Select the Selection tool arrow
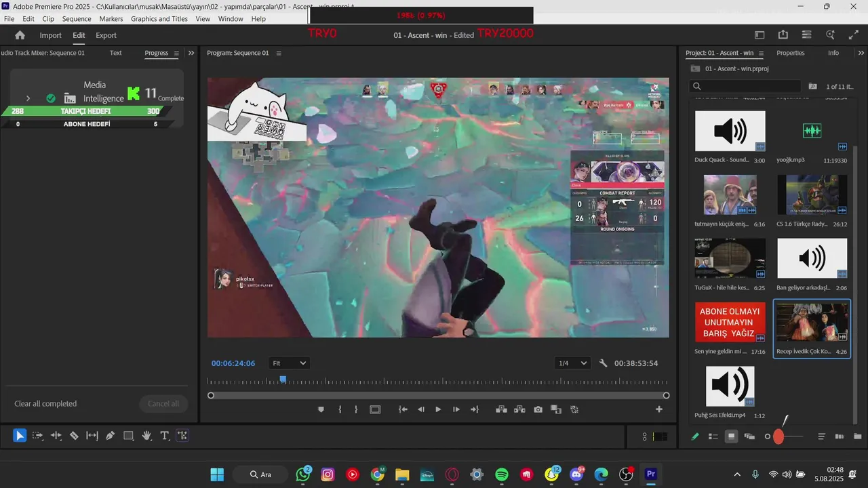This screenshot has width=868, height=488. coord(20,436)
